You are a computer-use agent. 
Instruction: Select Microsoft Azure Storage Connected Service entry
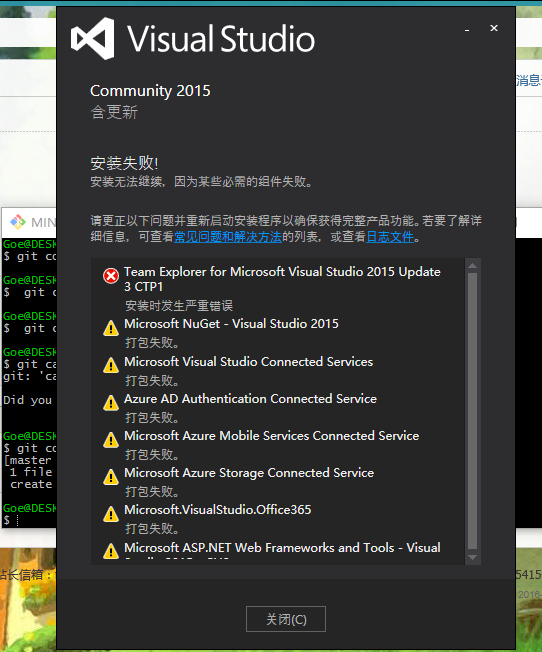pos(249,473)
